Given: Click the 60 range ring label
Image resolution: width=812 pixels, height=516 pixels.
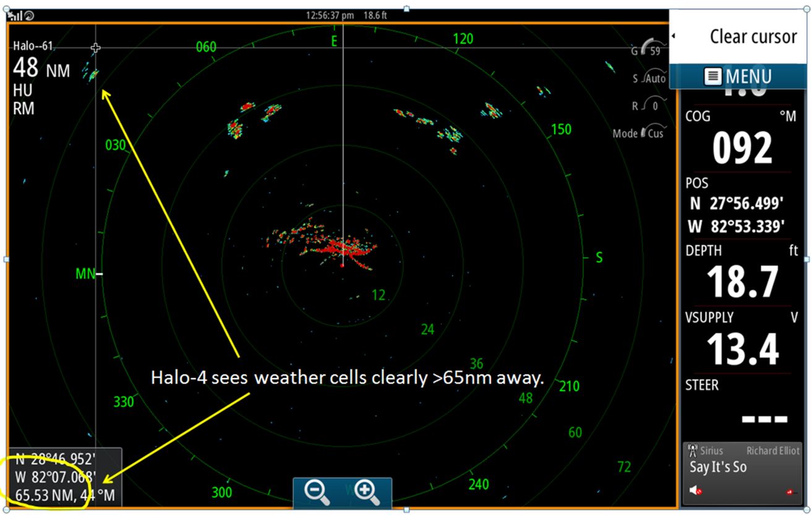Looking at the screenshot, I should point(575,432).
